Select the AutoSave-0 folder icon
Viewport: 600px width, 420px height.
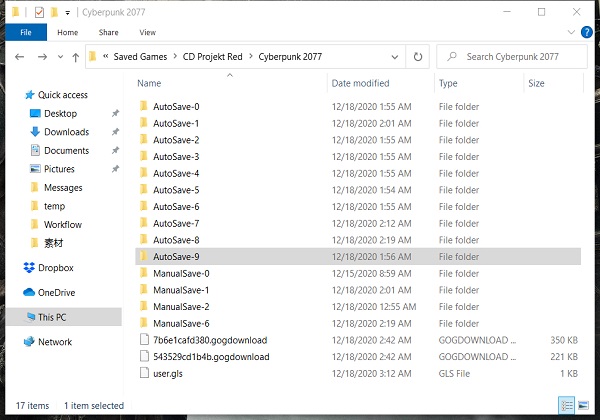pyautogui.click(x=144, y=106)
